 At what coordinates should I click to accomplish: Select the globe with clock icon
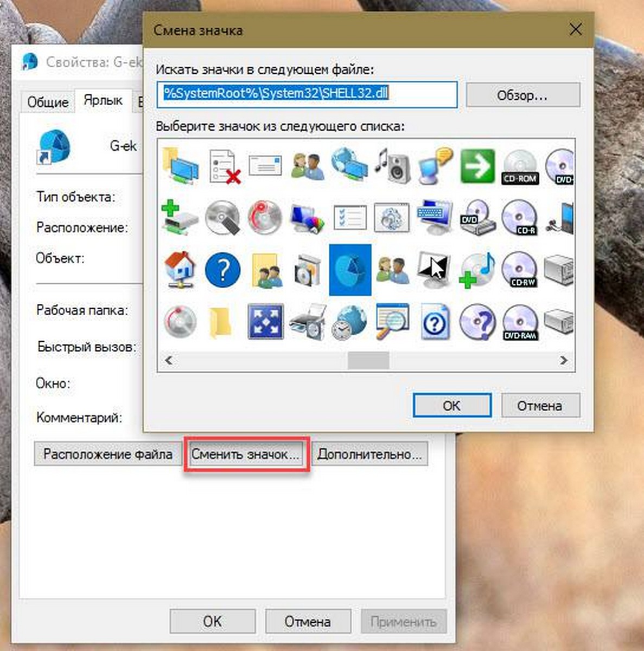[349, 322]
